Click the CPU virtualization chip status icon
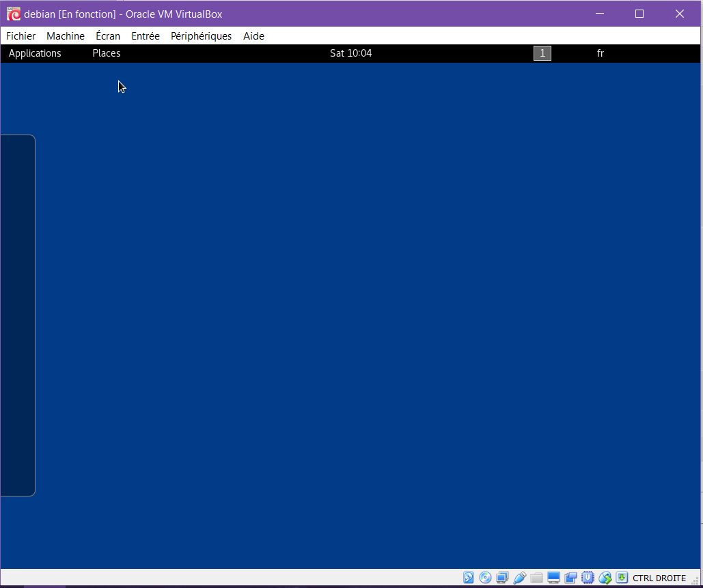Viewport: 703px width, 588px height. pyautogui.click(x=588, y=578)
